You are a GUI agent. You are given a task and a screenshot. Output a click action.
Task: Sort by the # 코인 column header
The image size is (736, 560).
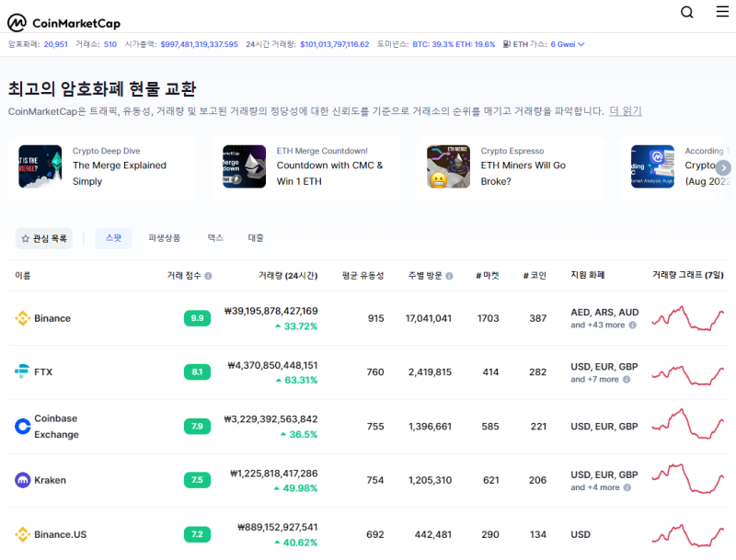click(x=535, y=275)
